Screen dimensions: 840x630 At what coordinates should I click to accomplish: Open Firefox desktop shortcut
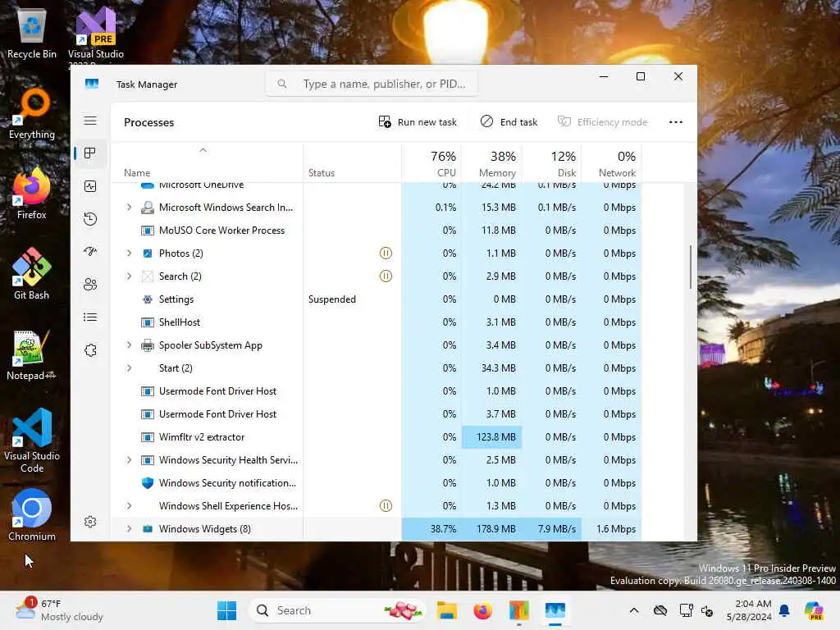[32, 194]
